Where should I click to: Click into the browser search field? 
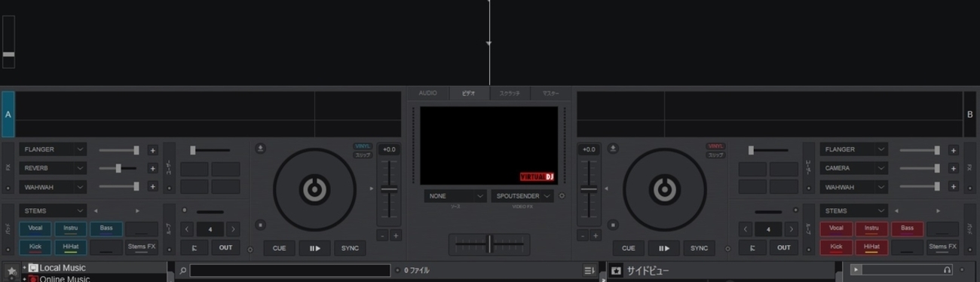pos(290,270)
